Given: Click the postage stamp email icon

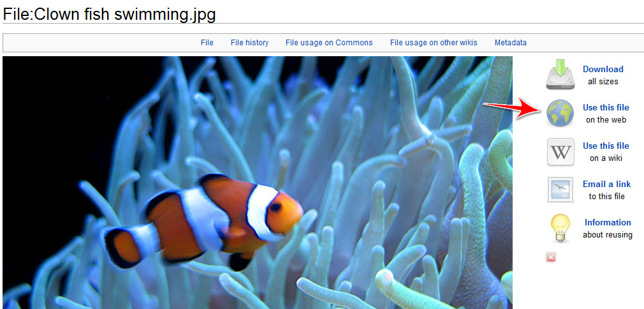Looking at the screenshot, I should point(560,190).
